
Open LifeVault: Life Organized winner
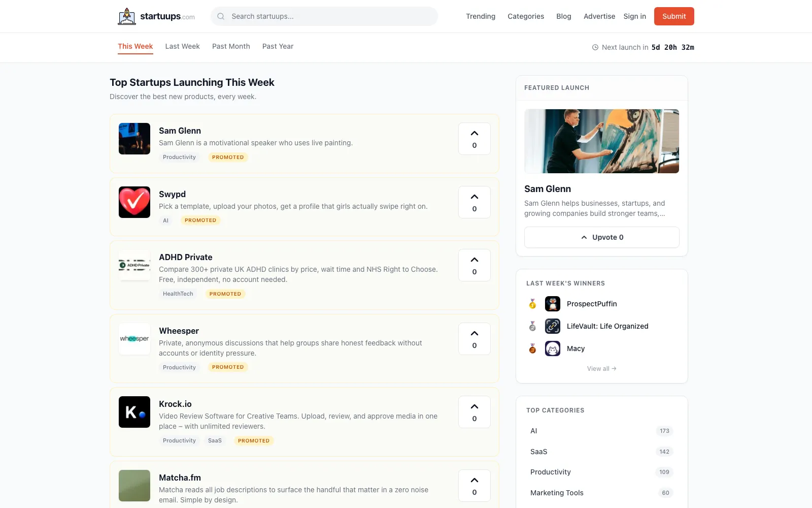[x=607, y=326]
